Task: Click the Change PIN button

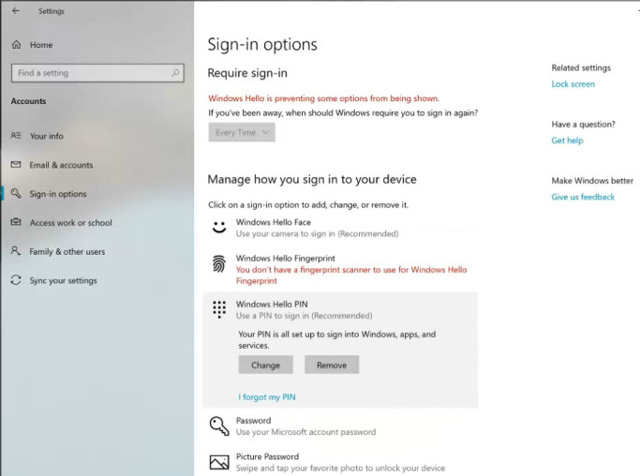Action: [266, 365]
